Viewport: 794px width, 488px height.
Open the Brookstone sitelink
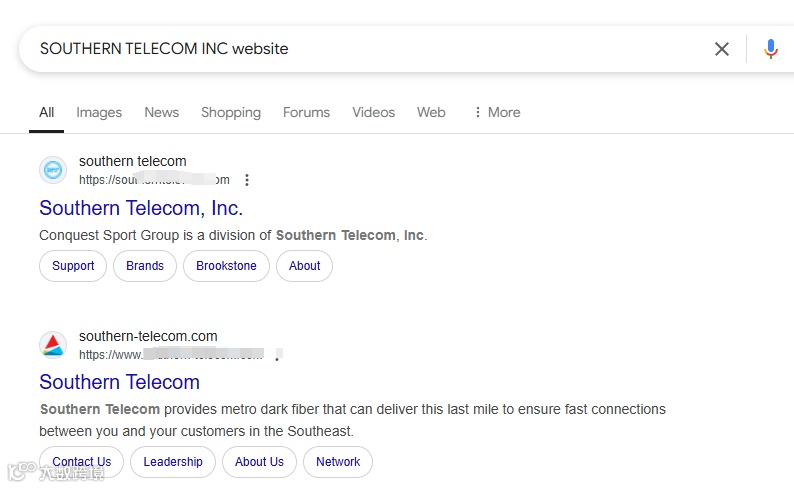coord(226,266)
